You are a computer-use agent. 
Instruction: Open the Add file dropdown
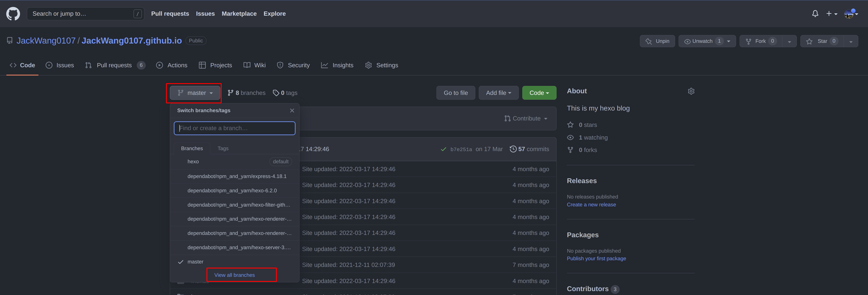click(498, 93)
